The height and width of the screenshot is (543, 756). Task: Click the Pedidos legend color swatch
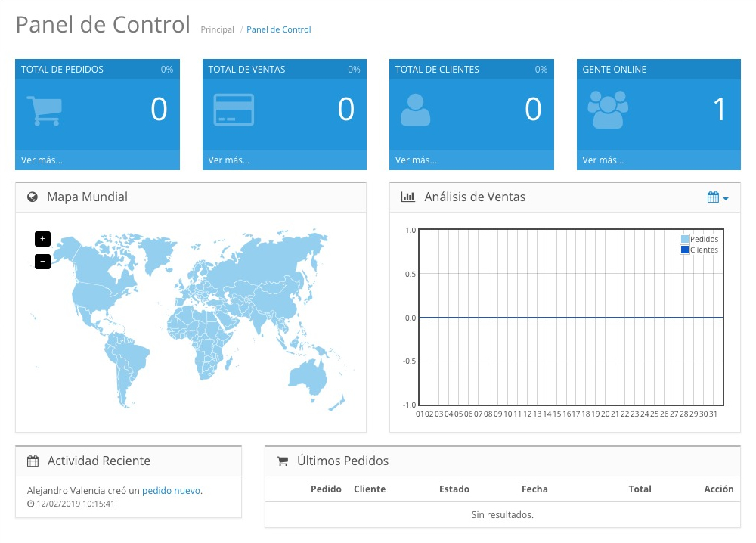(x=685, y=239)
